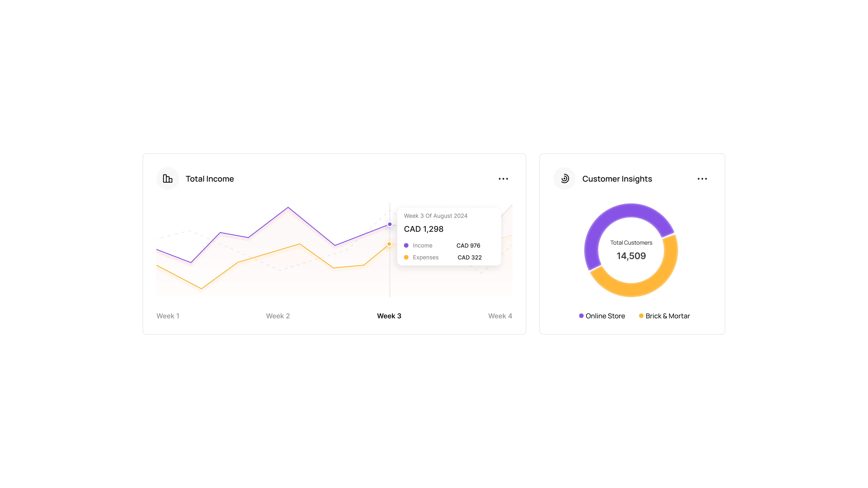
Task: Click the Total Income bar chart icon
Action: click(x=167, y=178)
